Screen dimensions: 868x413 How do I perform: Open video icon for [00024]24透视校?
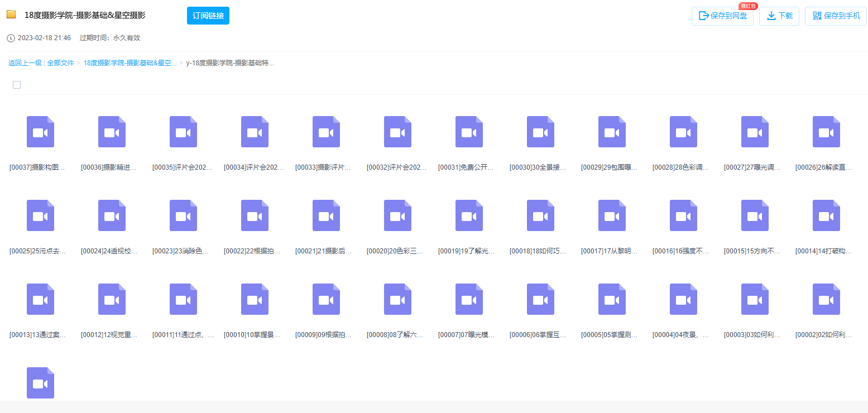click(112, 215)
